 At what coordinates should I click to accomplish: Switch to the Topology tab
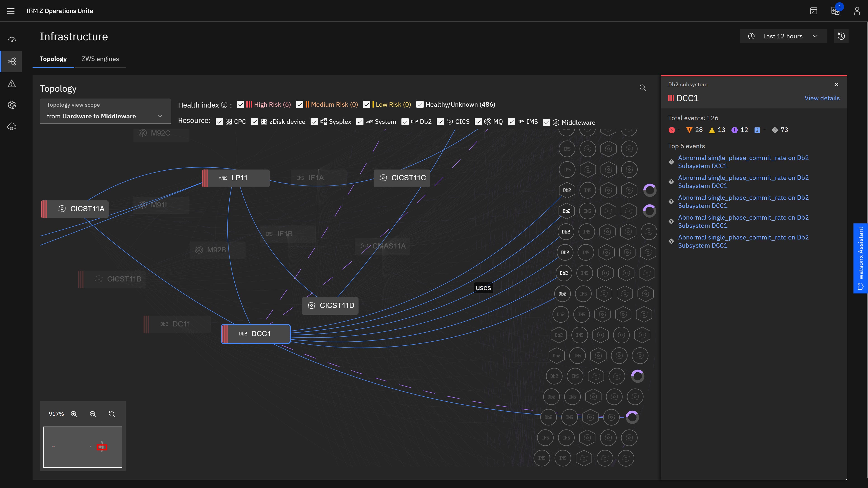(x=53, y=59)
